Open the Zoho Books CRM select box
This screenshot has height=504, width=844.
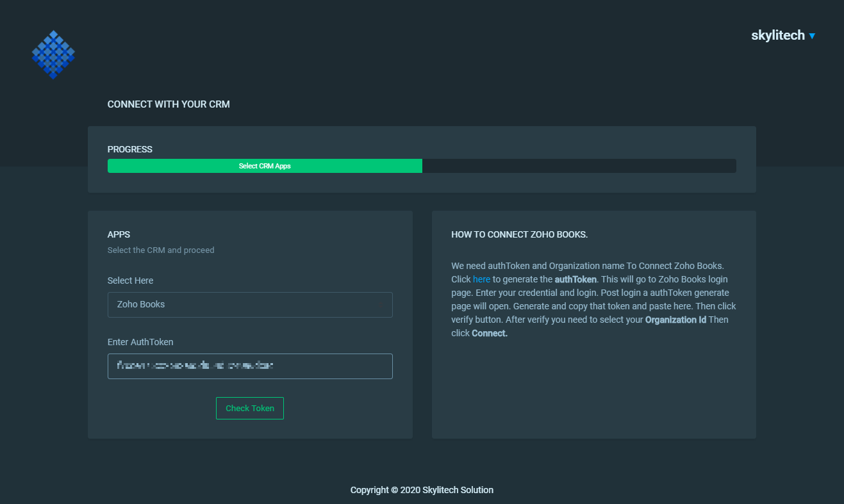tap(250, 305)
